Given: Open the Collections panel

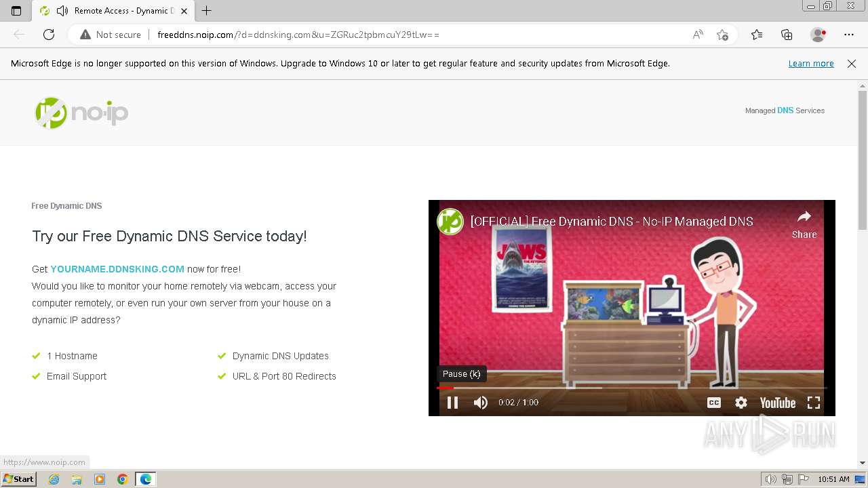Looking at the screenshot, I should click(787, 35).
